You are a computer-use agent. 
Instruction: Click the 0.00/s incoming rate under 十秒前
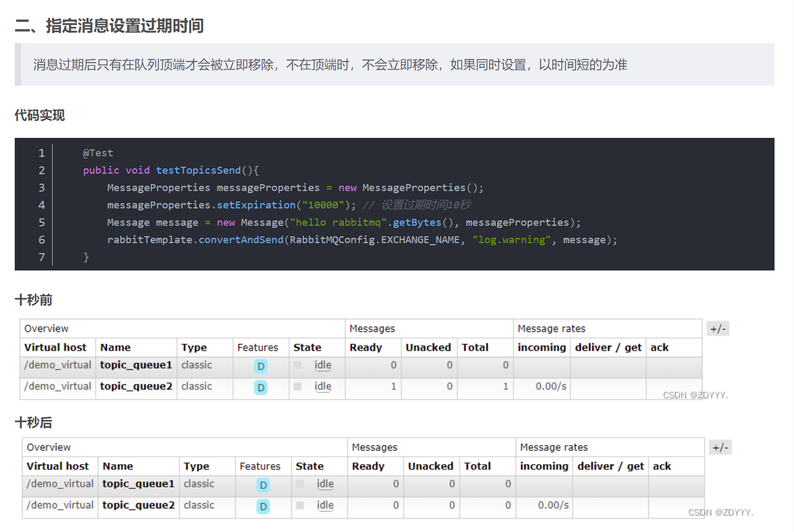click(x=551, y=386)
